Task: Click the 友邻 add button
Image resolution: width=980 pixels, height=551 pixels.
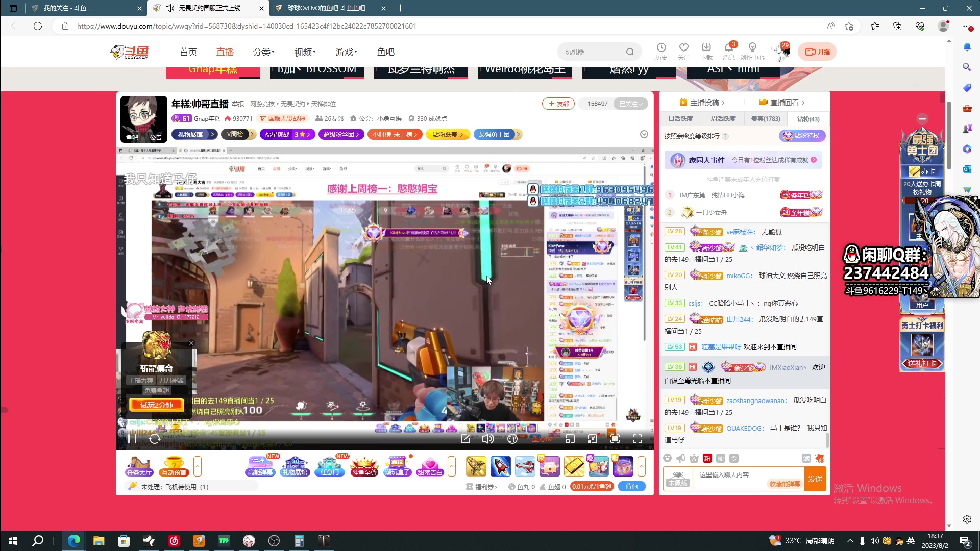Action: (558, 104)
